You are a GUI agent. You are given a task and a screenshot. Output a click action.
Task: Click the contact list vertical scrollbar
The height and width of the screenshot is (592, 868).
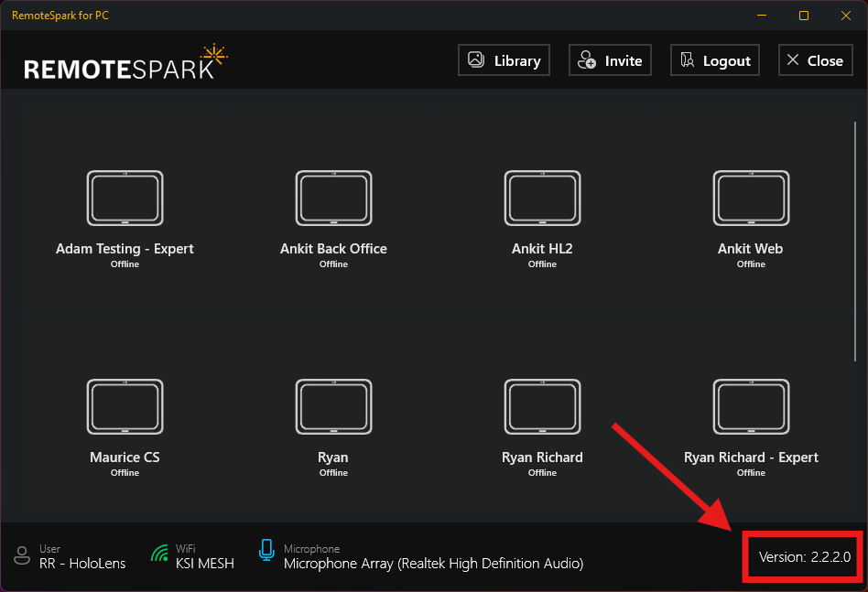854,242
